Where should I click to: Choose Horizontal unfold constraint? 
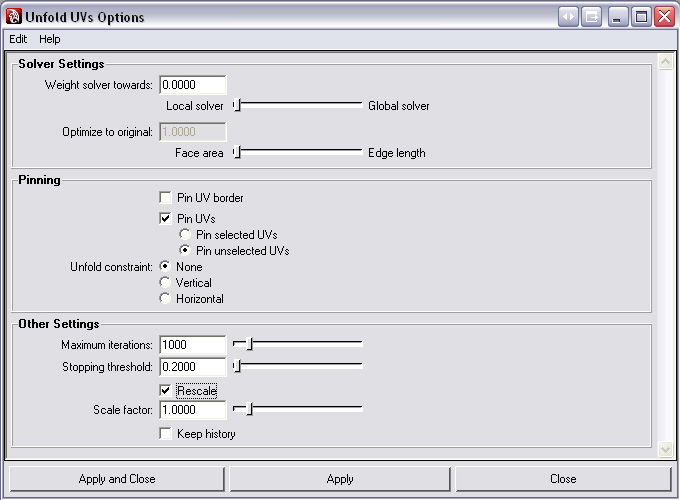166,299
